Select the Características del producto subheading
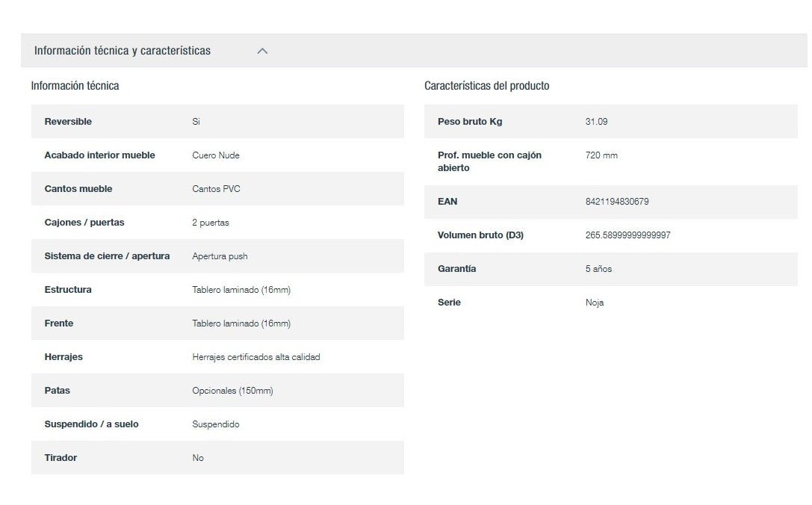Image resolution: width=812 pixels, height=505 pixels. click(486, 86)
